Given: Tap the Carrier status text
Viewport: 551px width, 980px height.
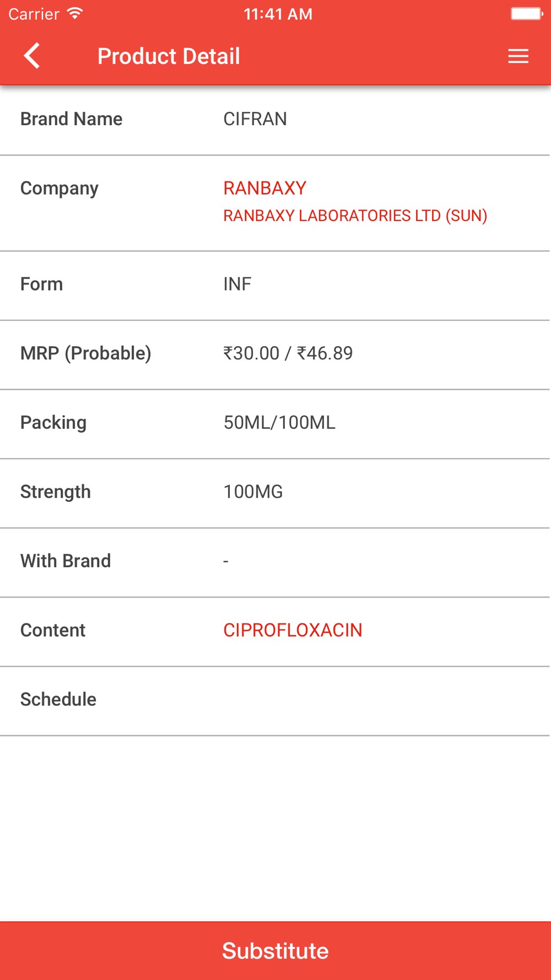Looking at the screenshot, I should pos(34,14).
